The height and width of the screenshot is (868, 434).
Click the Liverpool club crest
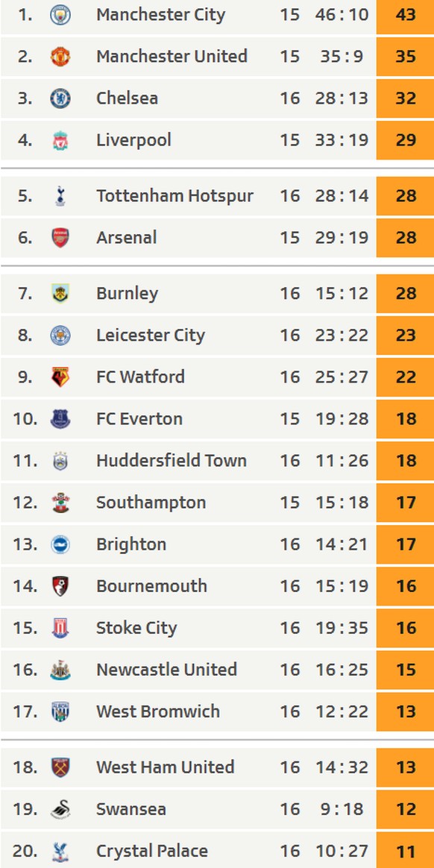[x=60, y=140]
